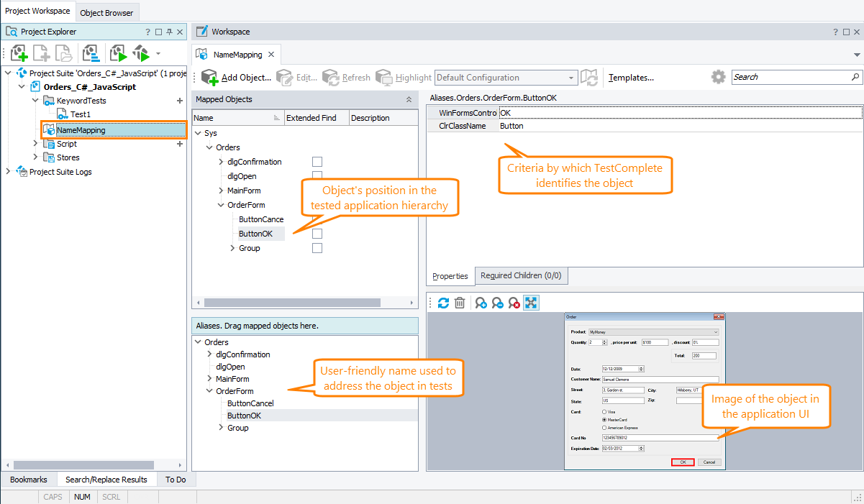Open the Required Children tab
Screen dimensions: 864x504
tap(521, 275)
